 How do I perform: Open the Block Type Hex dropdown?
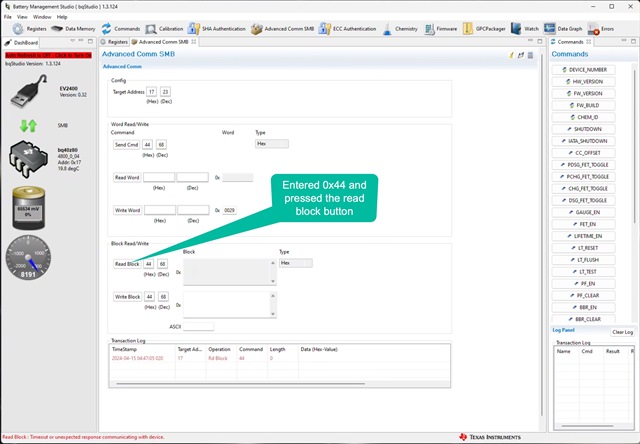pos(296,263)
